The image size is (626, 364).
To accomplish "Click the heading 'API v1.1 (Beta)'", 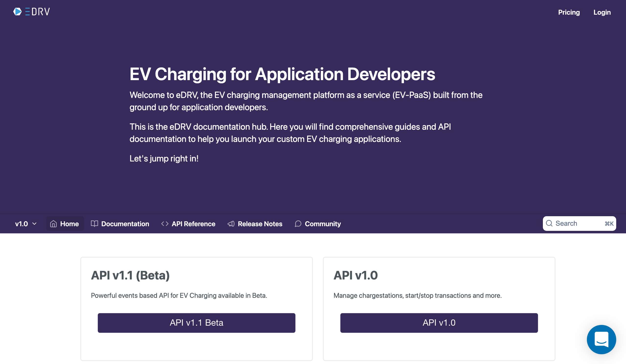I will [130, 275].
